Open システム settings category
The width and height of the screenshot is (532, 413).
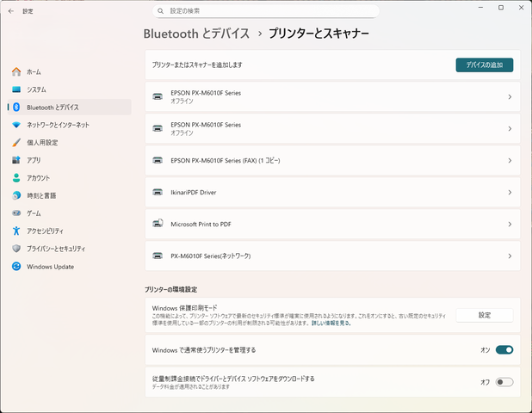pyautogui.click(x=69, y=89)
